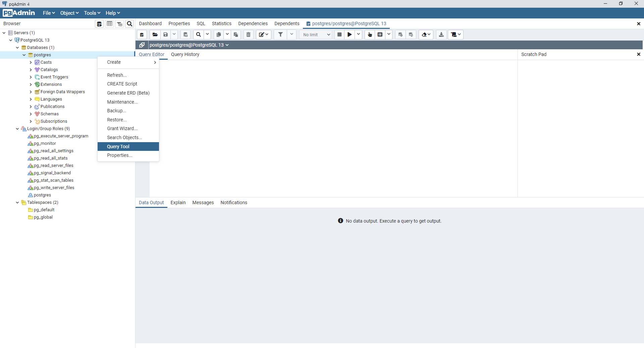Expand the Casts node
Viewport: 644px width, 348px height.
31,62
